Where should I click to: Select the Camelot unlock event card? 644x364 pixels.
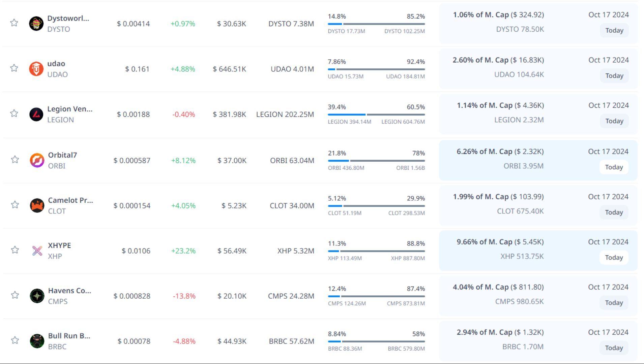click(x=538, y=205)
